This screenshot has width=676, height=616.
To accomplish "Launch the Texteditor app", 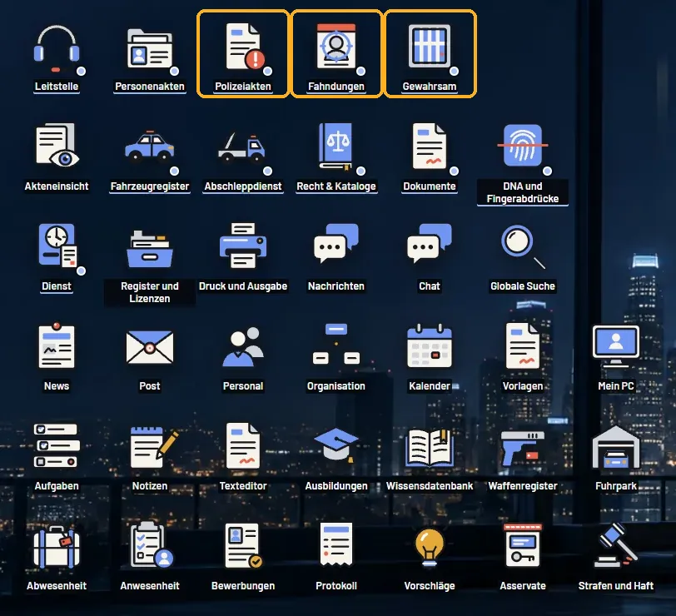I will [x=243, y=445].
